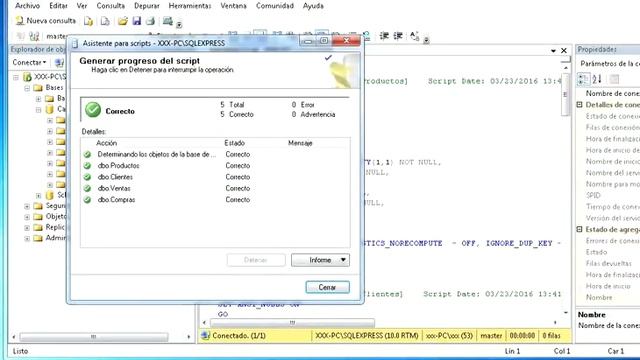Click the Database Engine query icon after Nueva consulta

pos(88,21)
